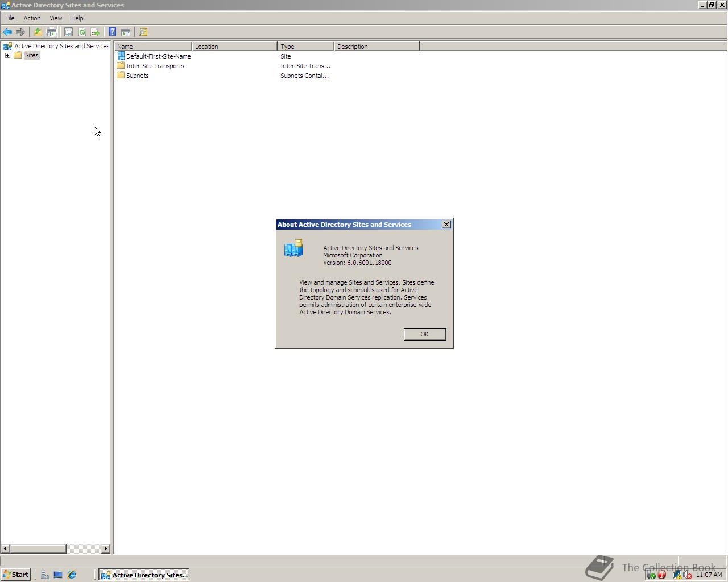The height and width of the screenshot is (582, 728).
Task: Click the Inter-Site Transports folder icon
Action: (121, 65)
